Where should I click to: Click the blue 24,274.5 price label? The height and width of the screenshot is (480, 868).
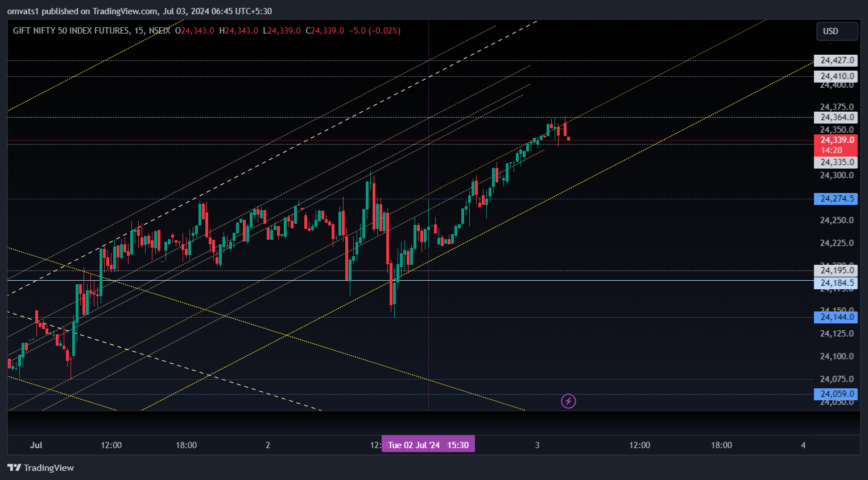point(836,199)
